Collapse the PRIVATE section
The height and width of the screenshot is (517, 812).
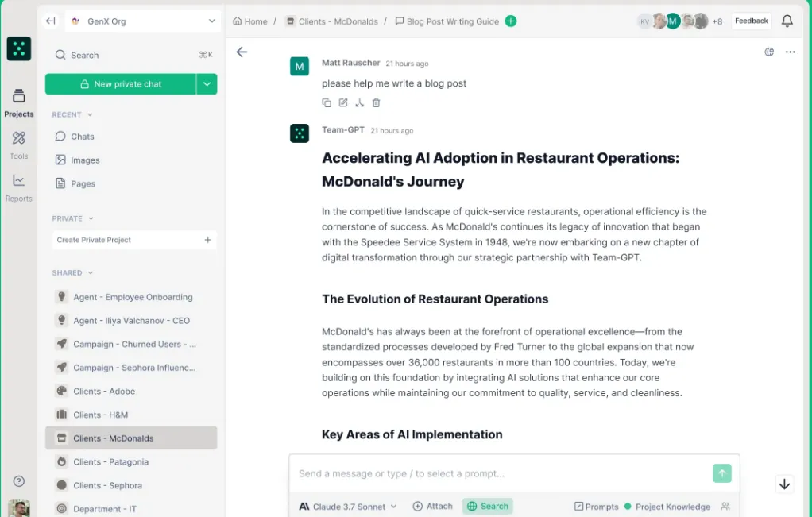click(72, 218)
